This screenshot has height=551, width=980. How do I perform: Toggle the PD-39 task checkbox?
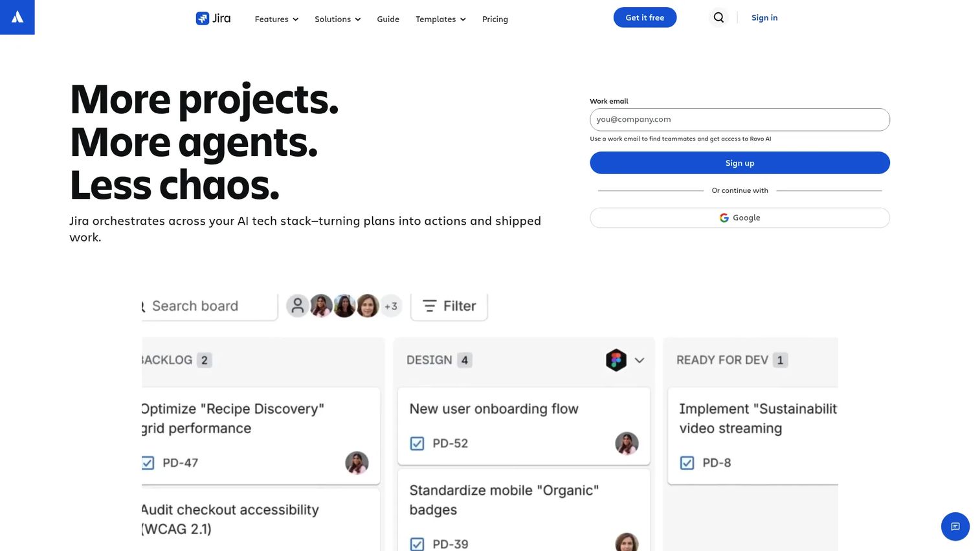[x=417, y=544]
